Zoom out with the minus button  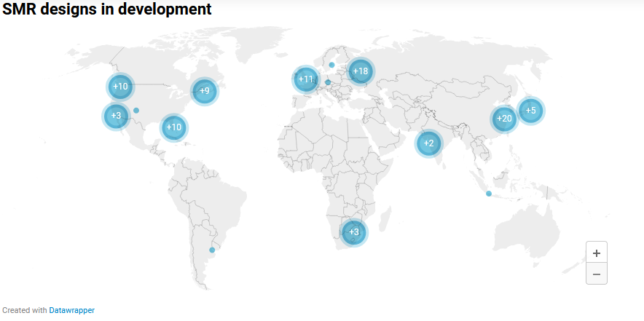596,274
